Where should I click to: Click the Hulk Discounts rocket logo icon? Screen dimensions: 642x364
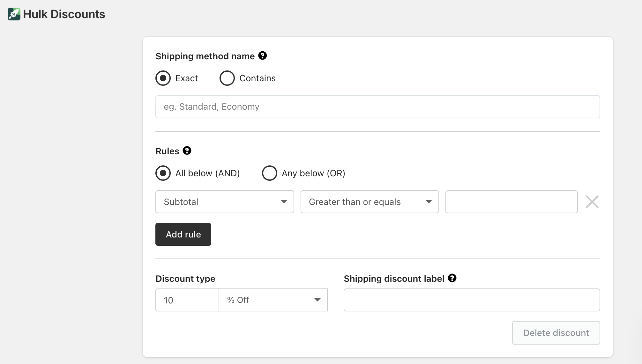(14, 14)
